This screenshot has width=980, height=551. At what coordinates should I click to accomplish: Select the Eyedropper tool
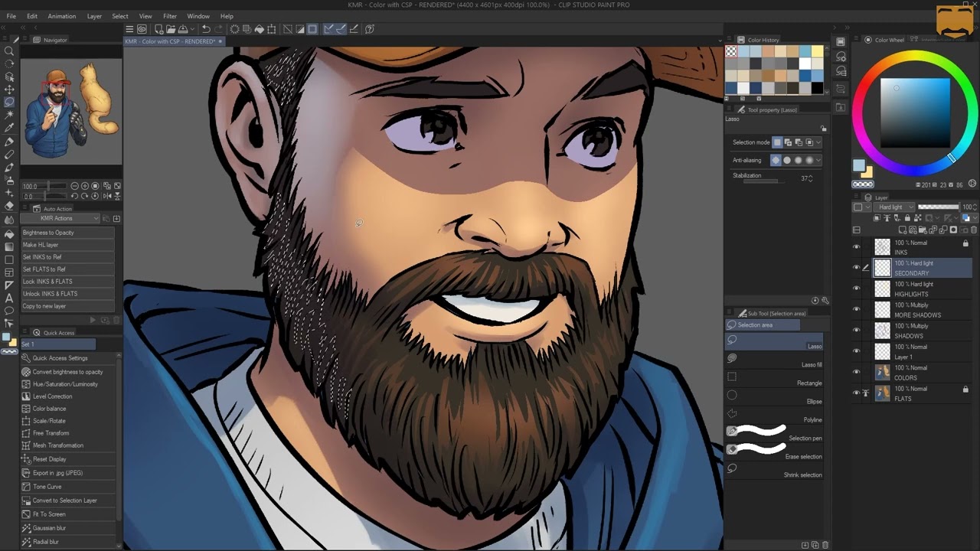[x=9, y=128]
